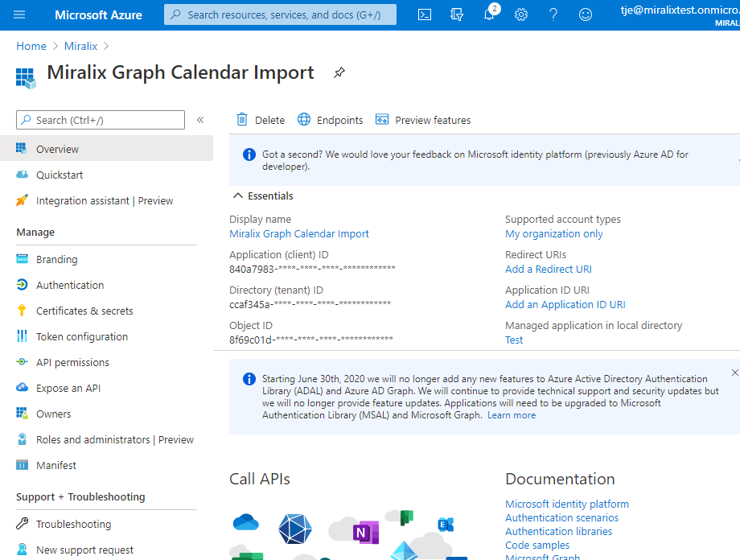Click Learn more in the ADAL notice
Viewport: 740px width, 560px height.
(512, 415)
